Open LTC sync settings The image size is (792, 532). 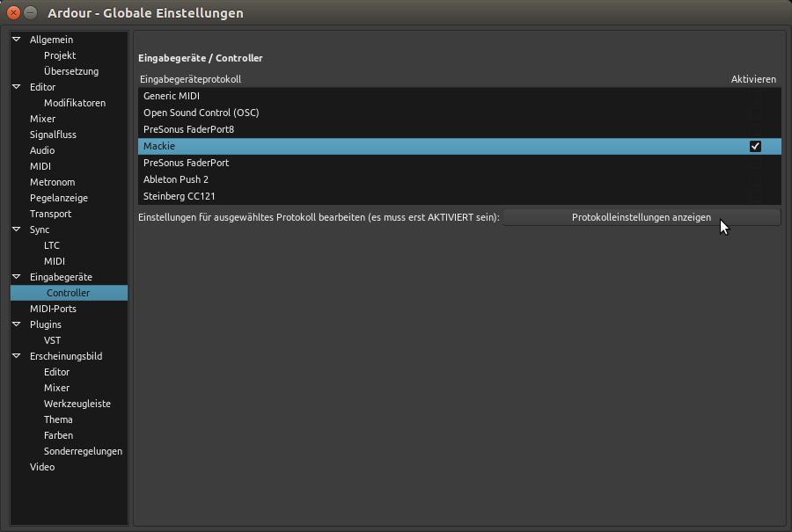point(52,245)
